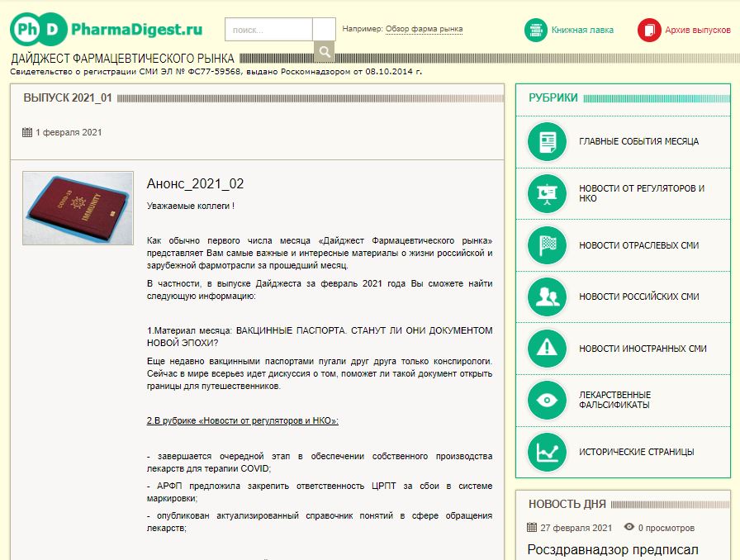The height and width of the screenshot is (560, 740).
Task: Click the Уважаемые коллеги greeting text
Action: pyautogui.click(x=191, y=206)
